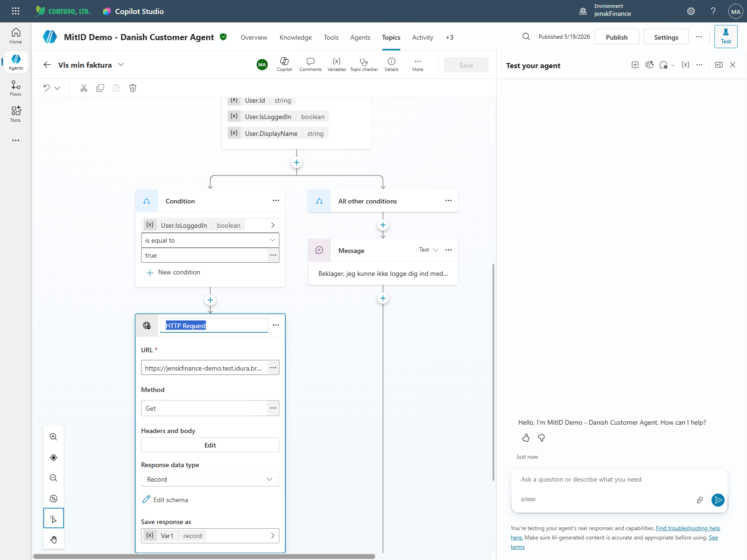Edit the HTTP Request node name field
The width and height of the screenshot is (747, 560).
coord(214,325)
